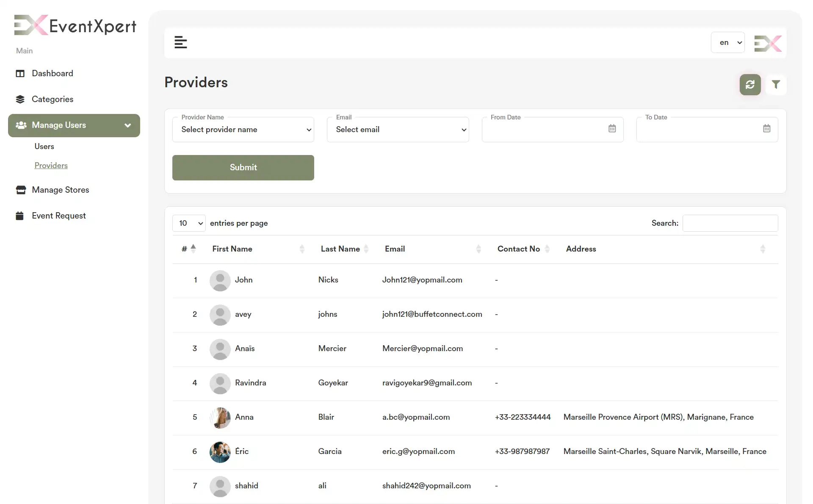Viewport: 813px width, 504px height.
Task: Sort the table by First Name
Action: click(x=301, y=249)
